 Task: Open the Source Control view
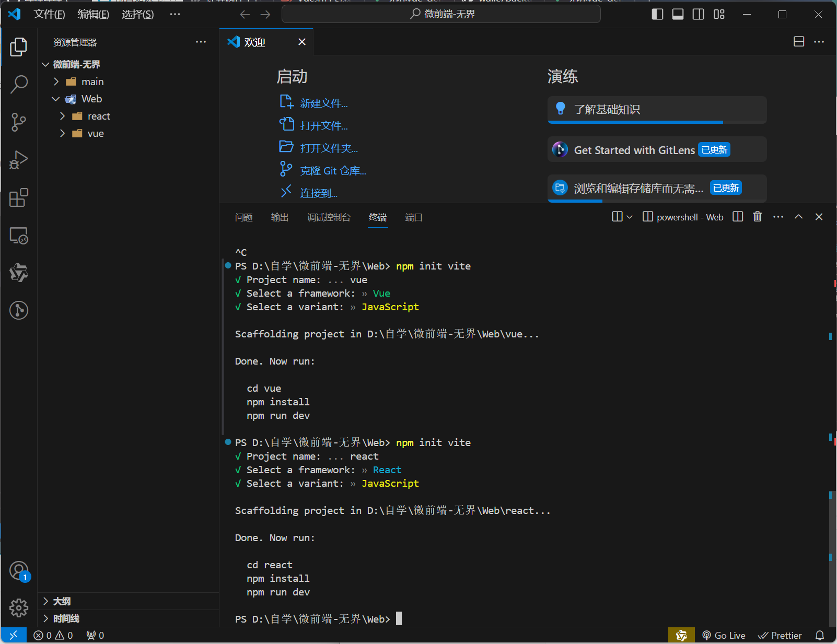(x=19, y=122)
